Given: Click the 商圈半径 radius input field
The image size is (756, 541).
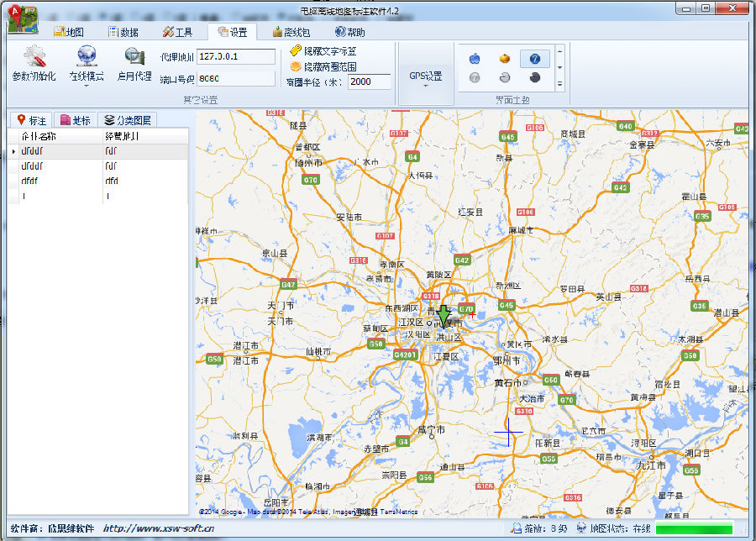Looking at the screenshot, I should coord(369,81).
